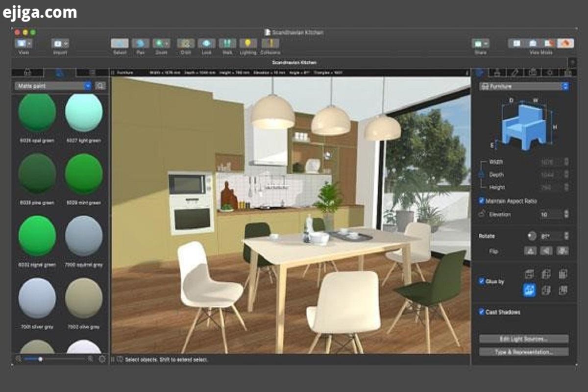Choose the 7001 silver grey swatch

click(37, 298)
